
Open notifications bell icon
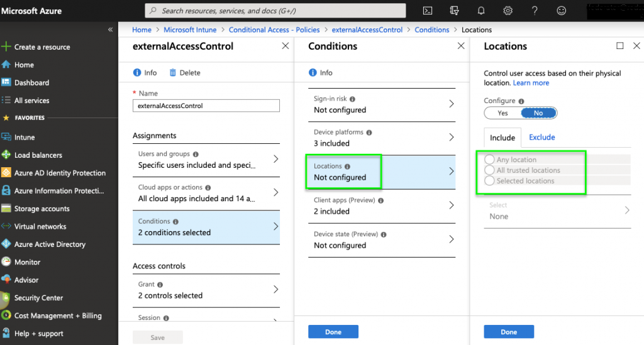(481, 11)
